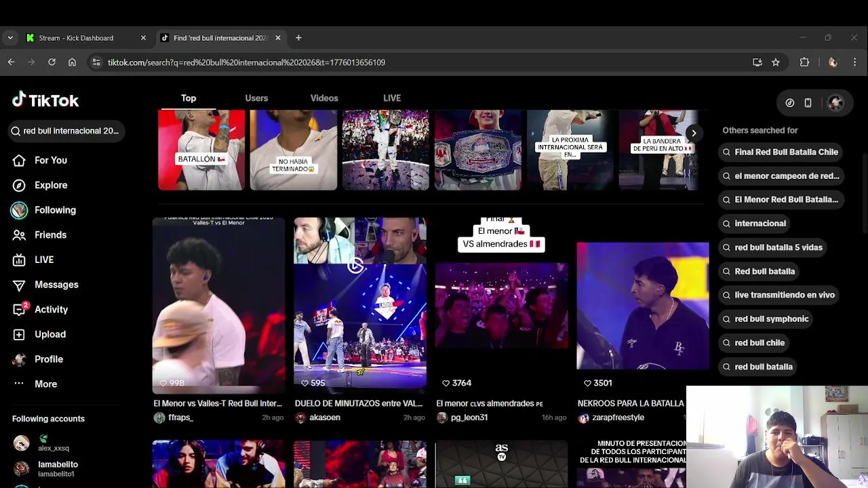868x488 pixels.
Task: Click the Messages paper plane icon
Action: click(19, 285)
